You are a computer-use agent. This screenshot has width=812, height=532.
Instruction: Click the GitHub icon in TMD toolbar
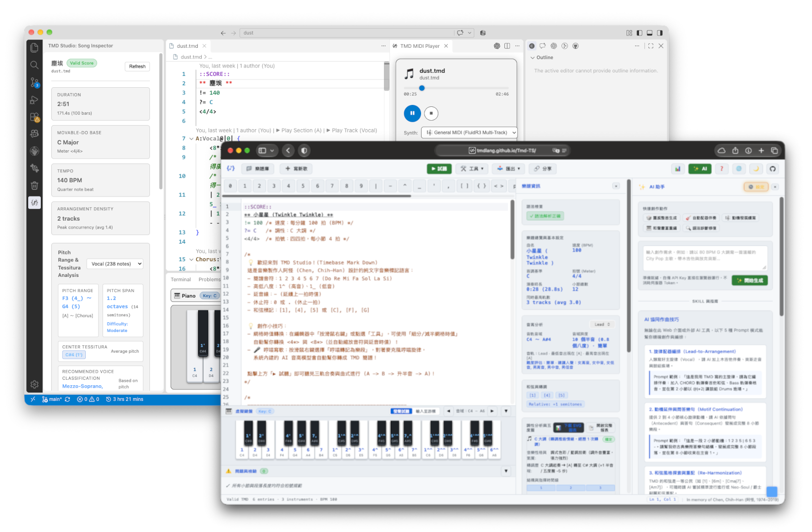(773, 168)
